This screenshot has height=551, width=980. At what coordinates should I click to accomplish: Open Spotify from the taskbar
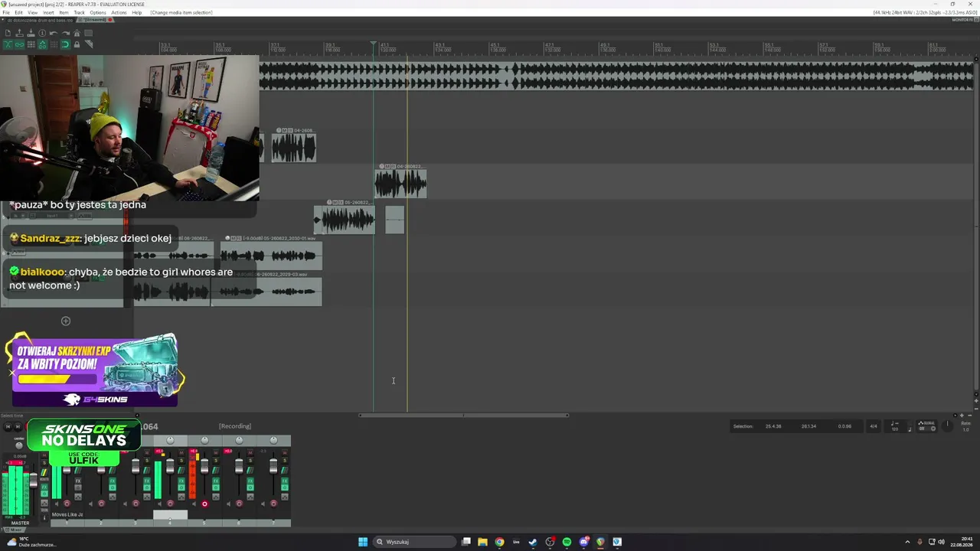pos(567,542)
